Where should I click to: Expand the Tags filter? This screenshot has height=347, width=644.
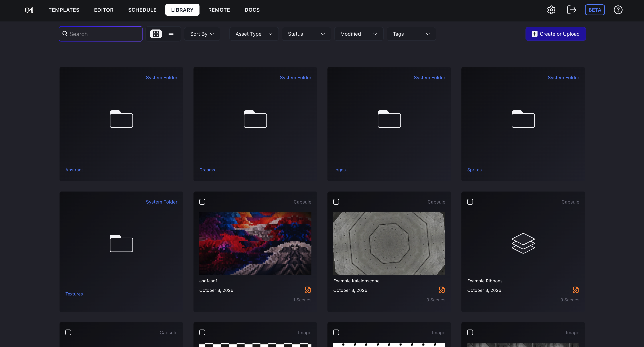pyautogui.click(x=411, y=34)
